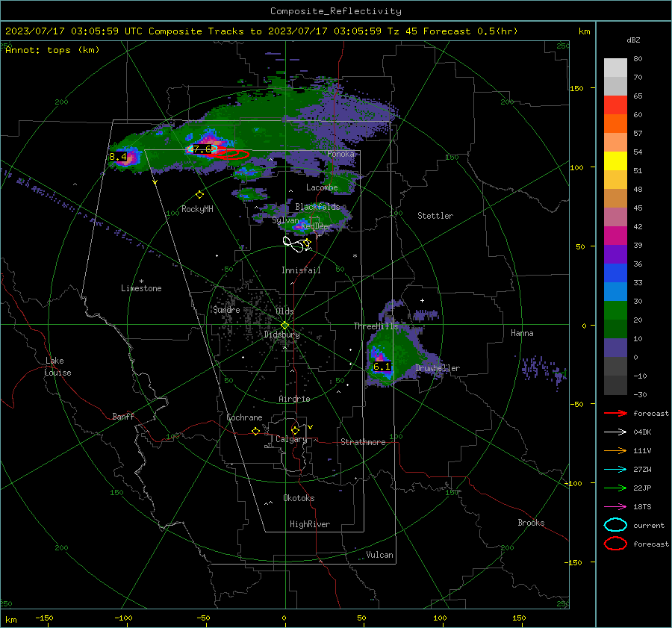Click the HighRiver label
This screenshot has width=672, height=628.
(x=310, y=524)
